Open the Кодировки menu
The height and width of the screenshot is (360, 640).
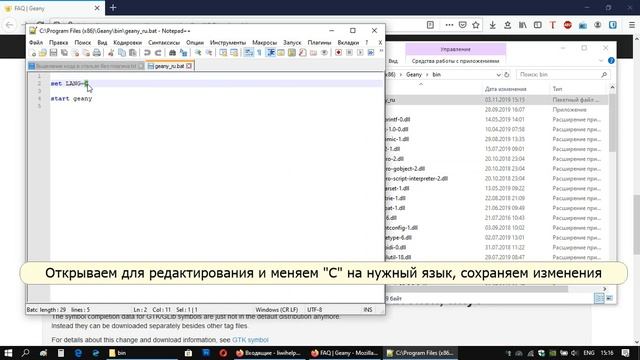(x=127, y=42)
